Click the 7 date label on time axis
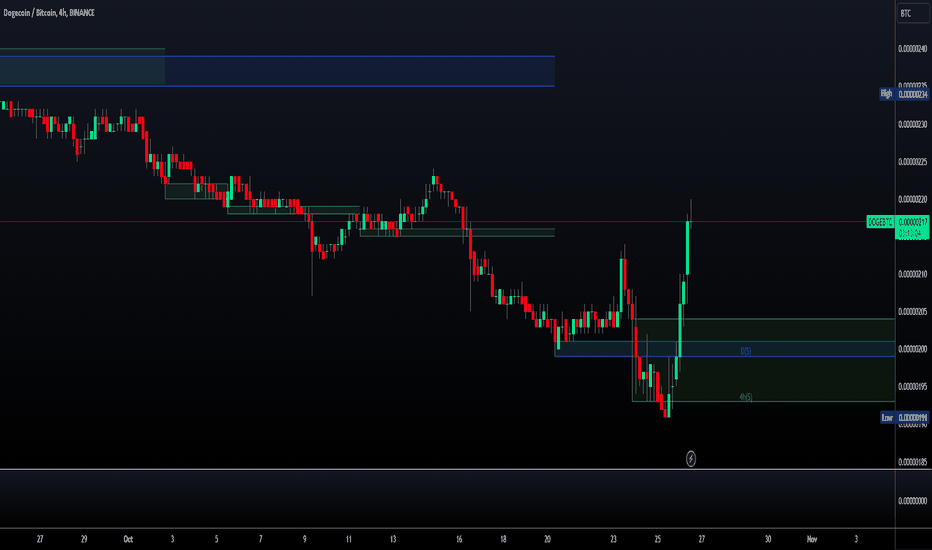The image size is (932, 550). 260,539
